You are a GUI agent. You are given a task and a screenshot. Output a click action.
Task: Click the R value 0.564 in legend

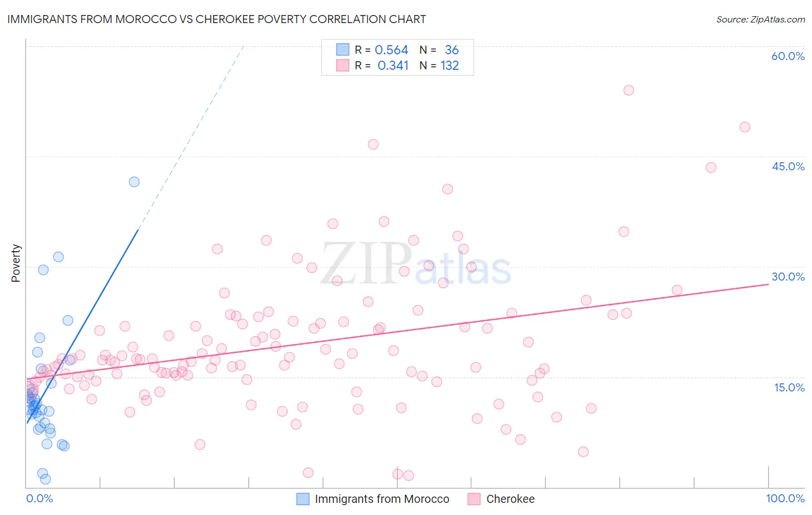(x=392, y=50)
